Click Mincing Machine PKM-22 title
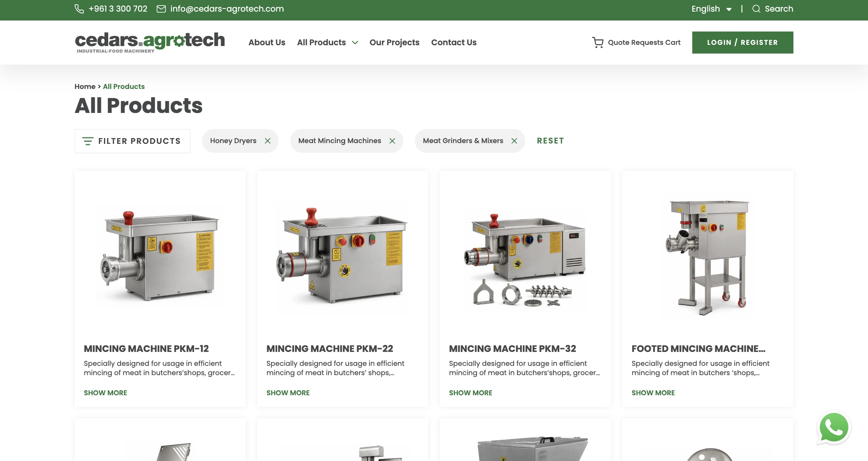Viewport: 868px width, 461px height. point(330,349)
